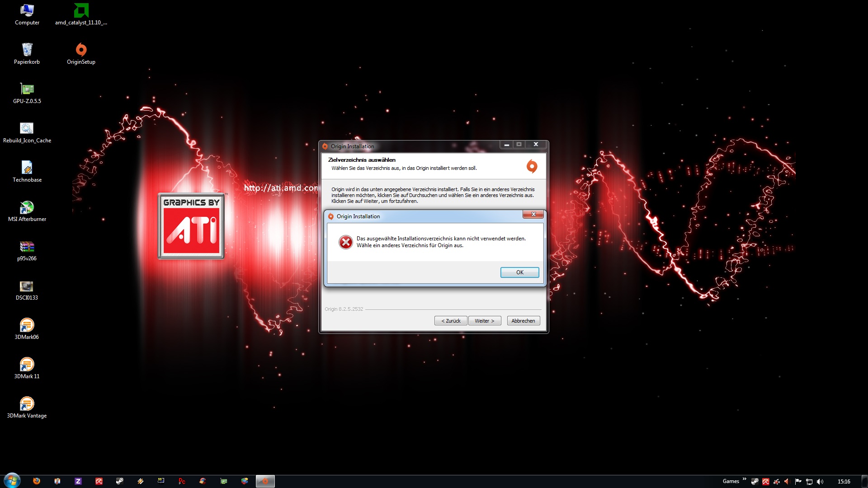Open the network connection tray icon
The height and width of the screenshot is (488, 868).
point(809,482)
